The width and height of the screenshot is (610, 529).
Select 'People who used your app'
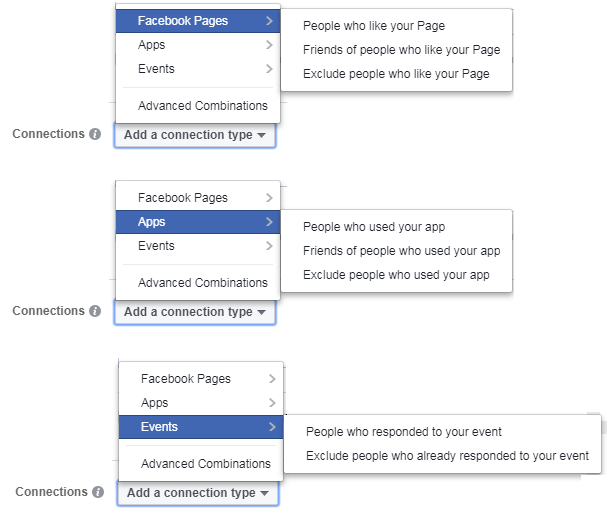coord(374,227)
